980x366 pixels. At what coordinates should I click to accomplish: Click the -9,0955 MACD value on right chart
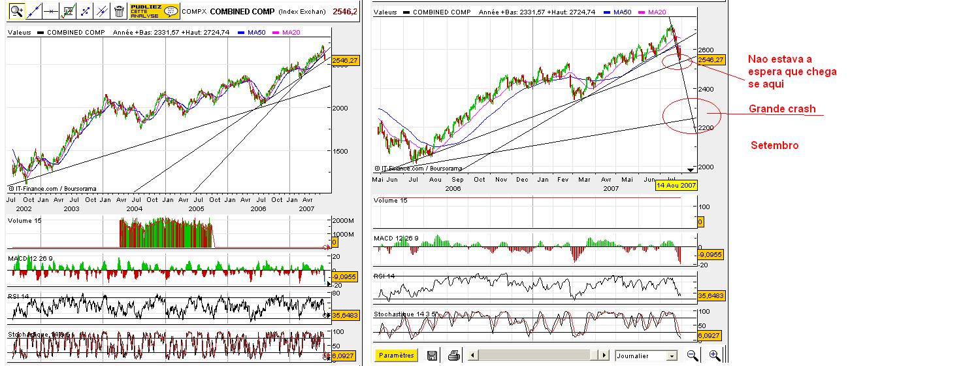pos(710,254)
